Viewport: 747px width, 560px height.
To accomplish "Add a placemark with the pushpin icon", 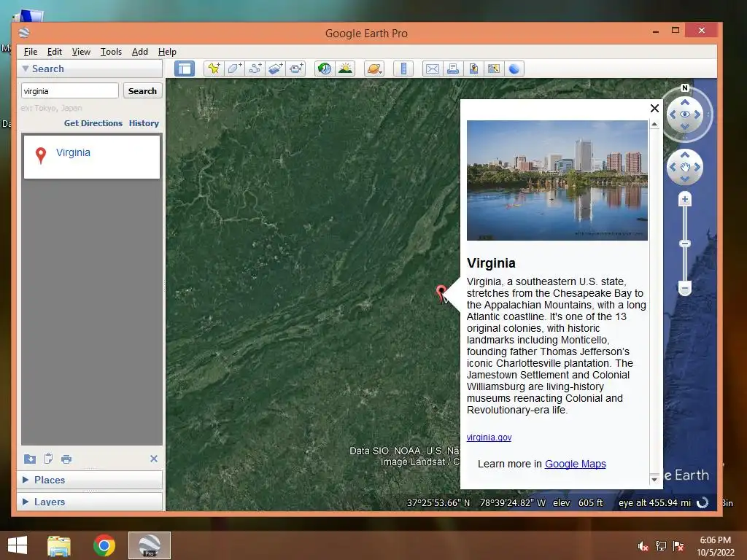I will tap(214, 69).
